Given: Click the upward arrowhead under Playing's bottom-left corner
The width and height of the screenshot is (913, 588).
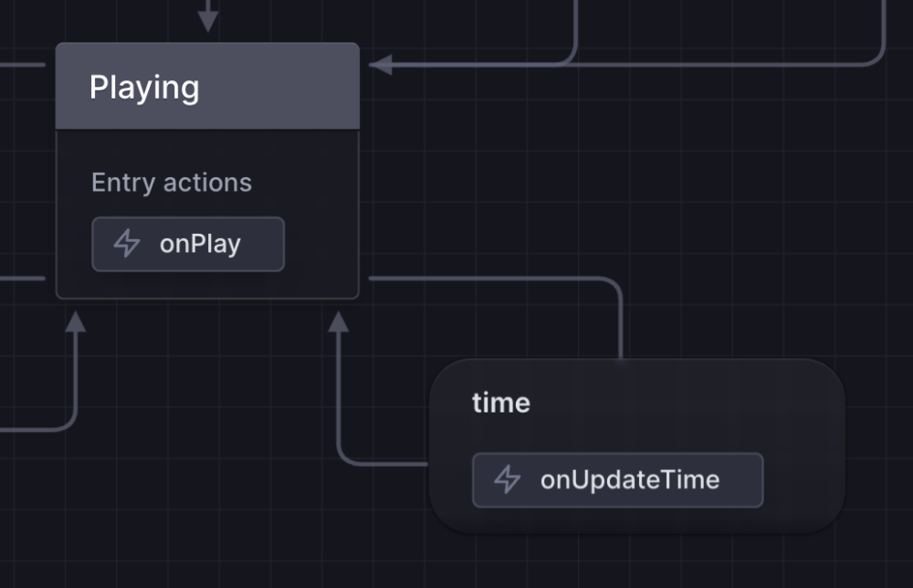Looking at the screenshot, I should (75, 320).
